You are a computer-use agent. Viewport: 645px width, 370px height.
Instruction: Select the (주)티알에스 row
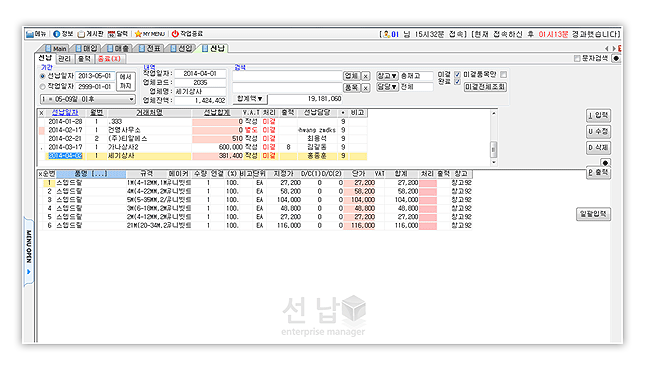pos(204,139)
